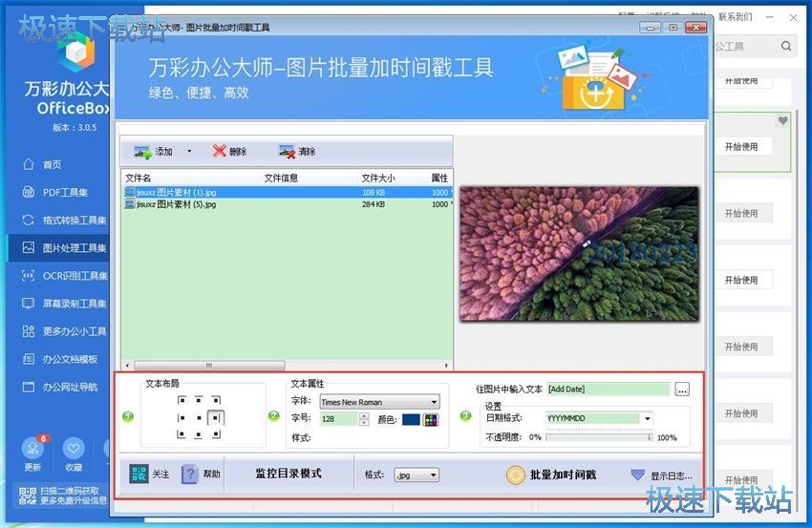Click the 颜色 color label
Screen dimensions: 812x528
pyautogui.click(x=387, y=420)
